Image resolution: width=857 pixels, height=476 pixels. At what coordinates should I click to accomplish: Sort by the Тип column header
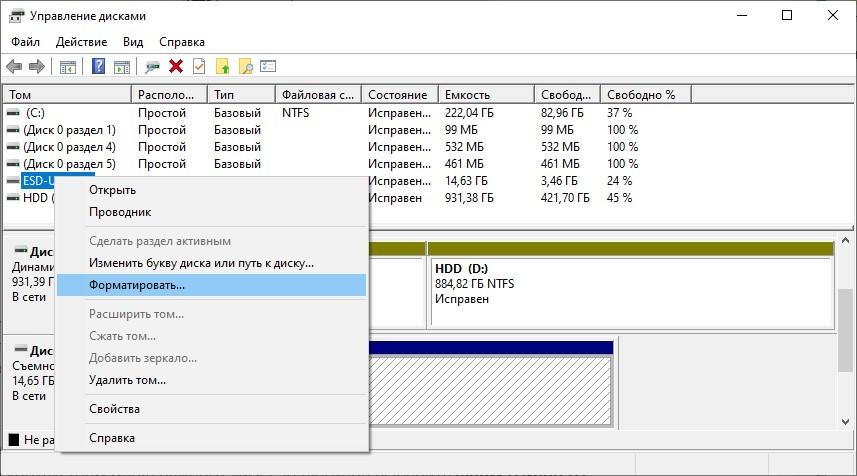pyautogui.click(x=241, y=95)
